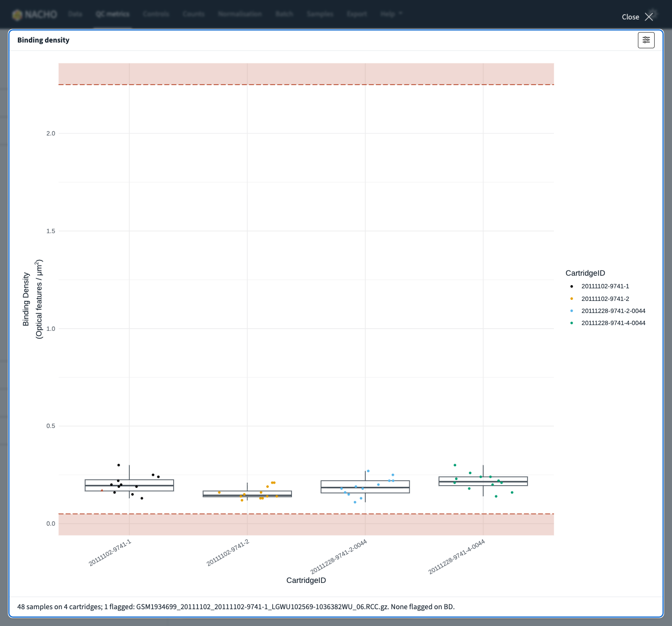Click the y-axis value '2.0'
Image resolution: width=672 pixels, height=626 pixels.
click(x=50, y=133)
